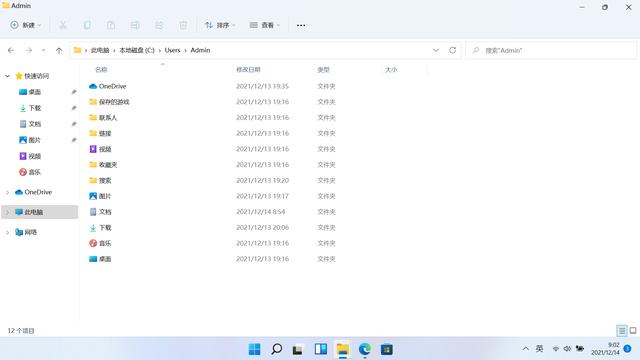Screen dimensions: 640x360
Task: Open the three-dot See more menu
Action: coord(301,25)
